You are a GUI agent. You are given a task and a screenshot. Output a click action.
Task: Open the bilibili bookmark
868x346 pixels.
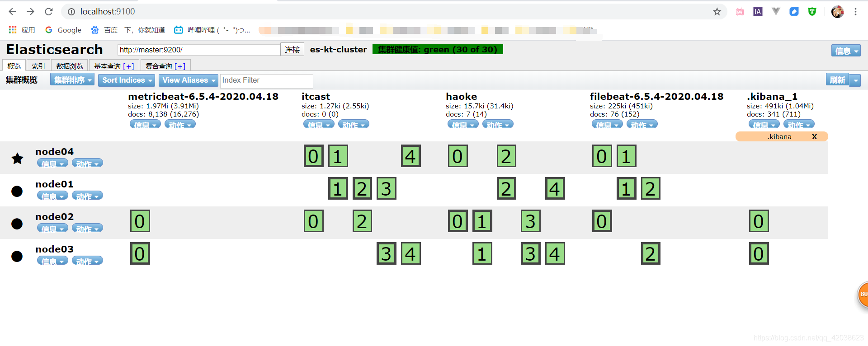212,30
